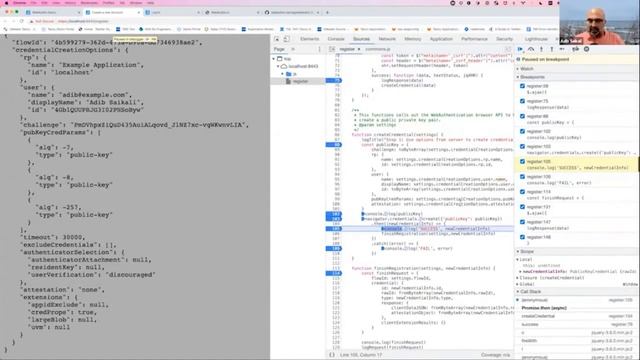Screen dimensions: 640x360
Task: Uncheck breakpoint register:102 console.log(publicKey)
Action: click(522, 131)
